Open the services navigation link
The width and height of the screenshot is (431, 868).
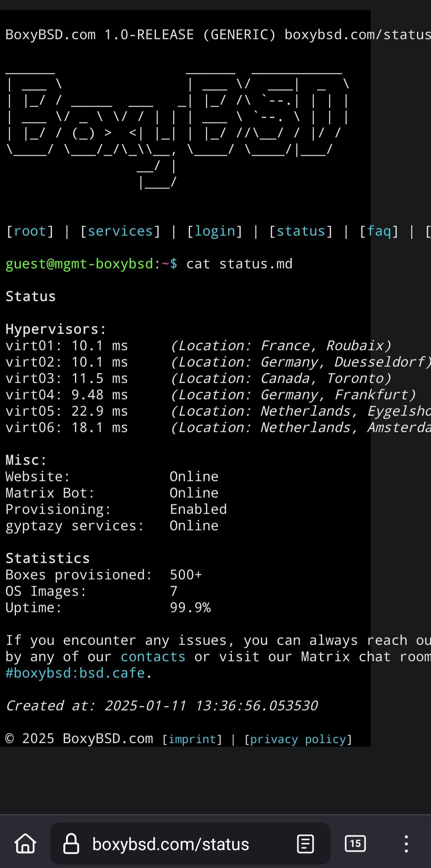121,231
